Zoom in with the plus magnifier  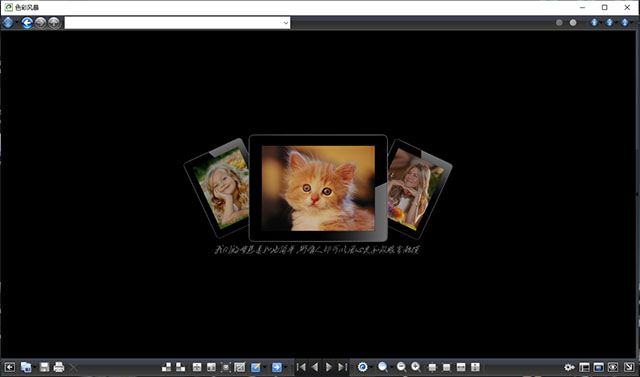[416, 367]
